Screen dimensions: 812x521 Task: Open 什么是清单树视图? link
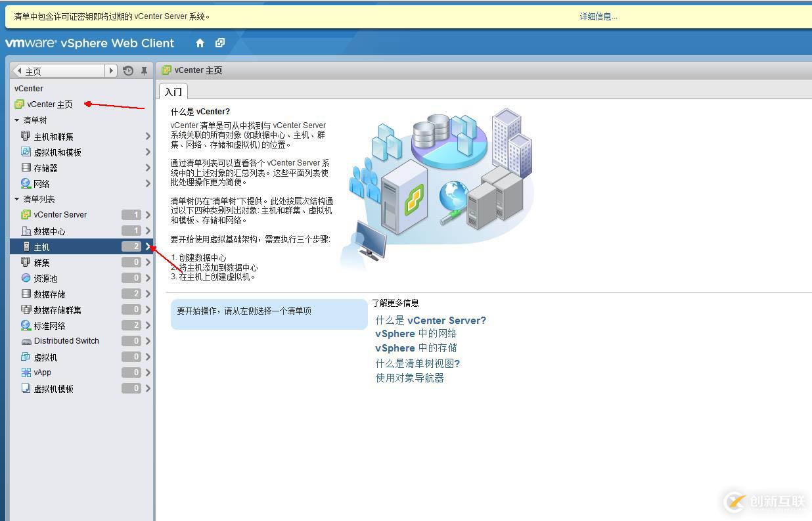417,363
